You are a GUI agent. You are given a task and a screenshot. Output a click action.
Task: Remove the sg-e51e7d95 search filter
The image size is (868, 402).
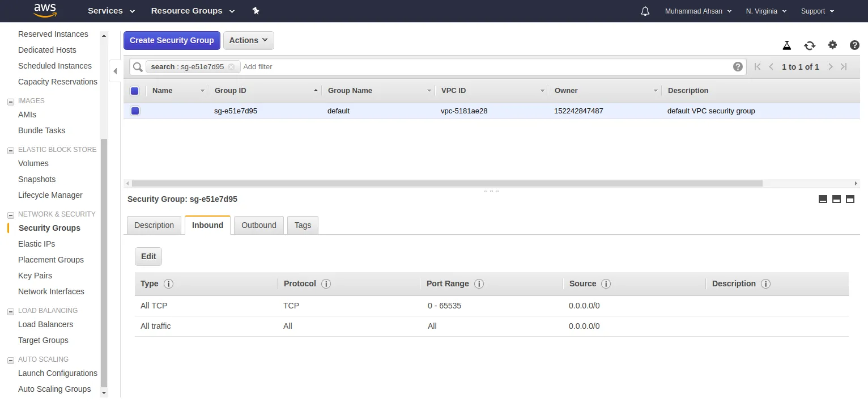click(x=231, y=67)
